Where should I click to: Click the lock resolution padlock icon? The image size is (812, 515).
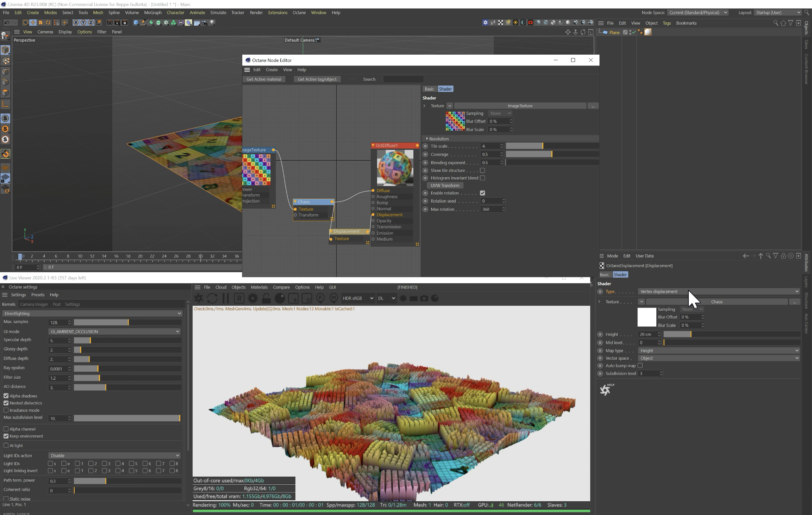click(266, 298)
